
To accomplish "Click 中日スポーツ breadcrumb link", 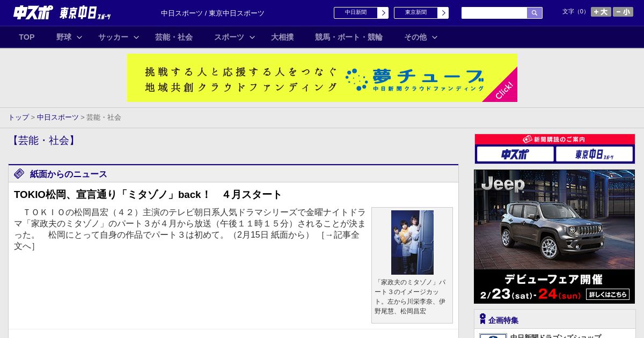I will pyautogui.click(x=58, y=117).
